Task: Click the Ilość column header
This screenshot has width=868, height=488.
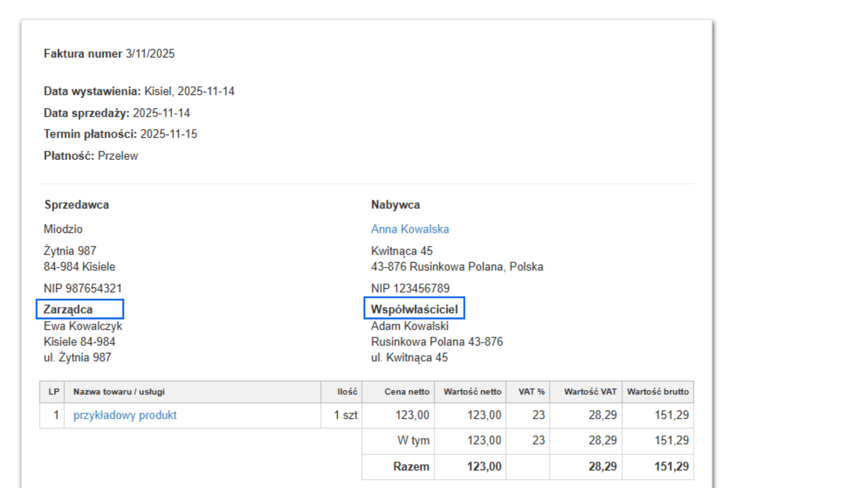Action: coord(347,392)
